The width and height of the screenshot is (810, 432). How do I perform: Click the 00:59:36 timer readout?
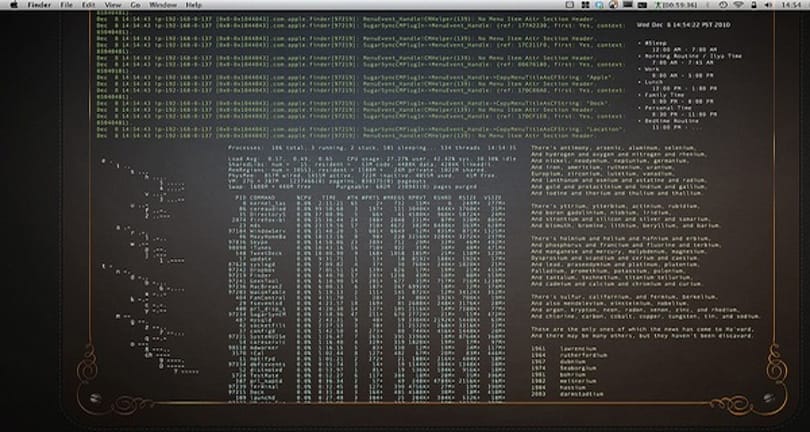pos(680,5)
